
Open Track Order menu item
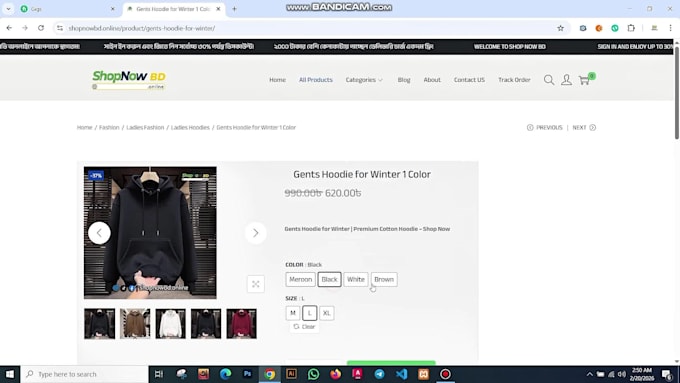pyautogui.click(x=514, y=80)
